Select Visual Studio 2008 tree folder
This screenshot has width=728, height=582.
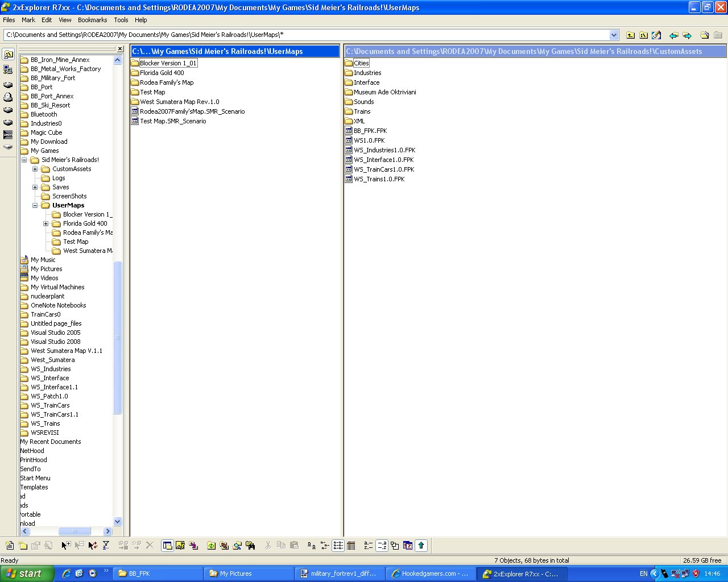pos(55,342)
